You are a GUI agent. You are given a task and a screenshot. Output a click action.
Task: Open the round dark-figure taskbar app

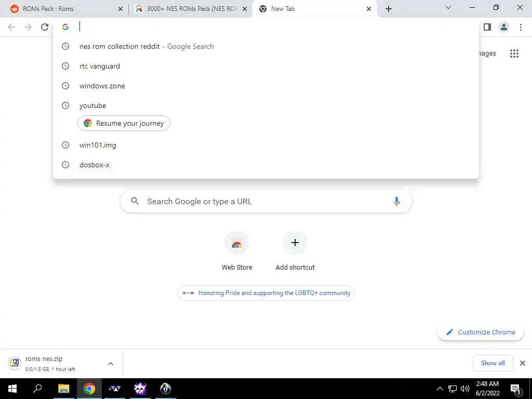click(x=166, y=389)
